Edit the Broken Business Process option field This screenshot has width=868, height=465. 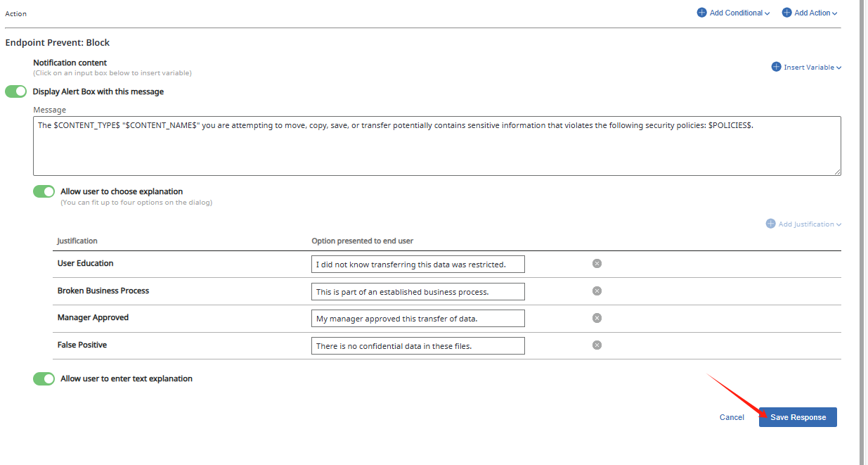pos(418,291)
